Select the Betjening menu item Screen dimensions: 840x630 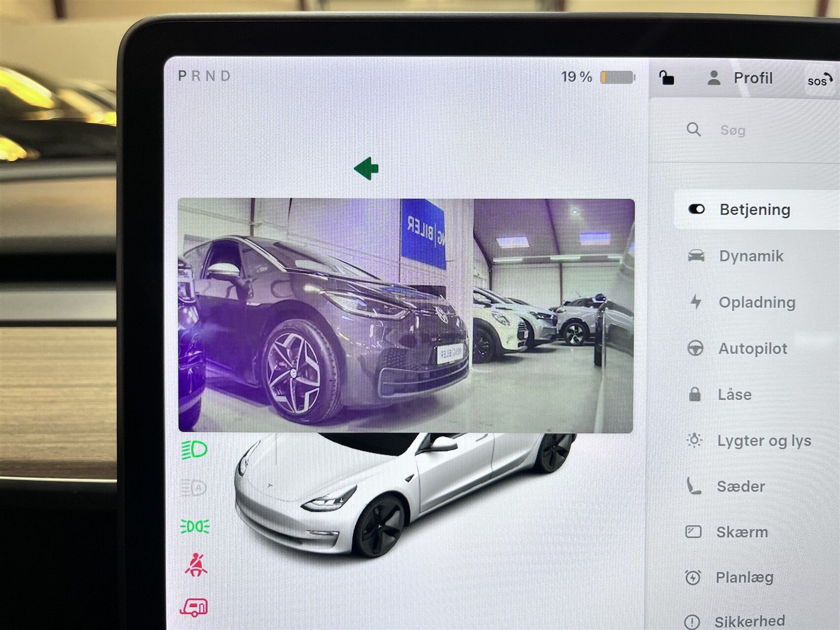coord(754,210)
